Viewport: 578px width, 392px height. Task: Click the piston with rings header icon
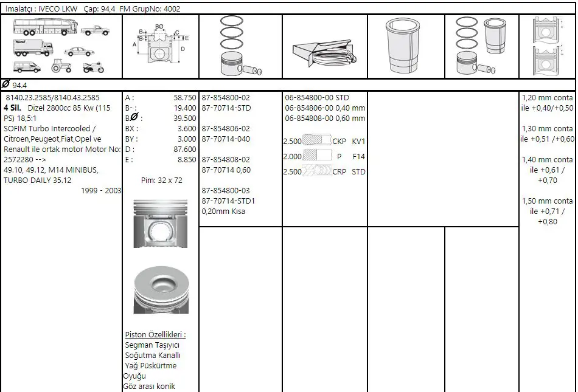(x=240, y=46)
